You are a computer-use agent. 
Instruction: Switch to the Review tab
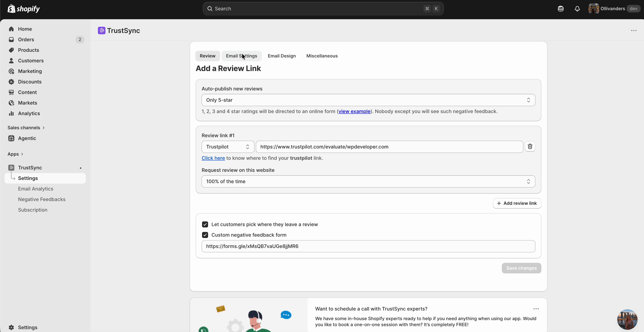pos(208,56)
